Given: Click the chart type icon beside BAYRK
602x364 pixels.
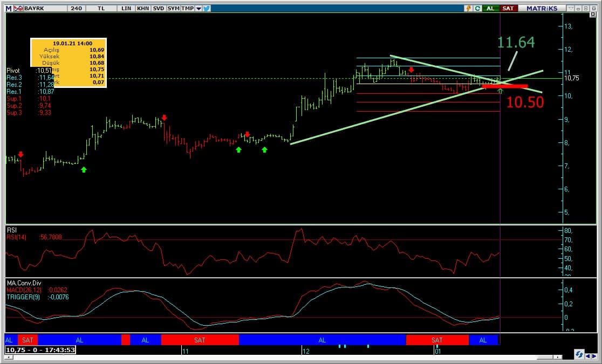Looking at the screenshot, I should coord(18,9).
